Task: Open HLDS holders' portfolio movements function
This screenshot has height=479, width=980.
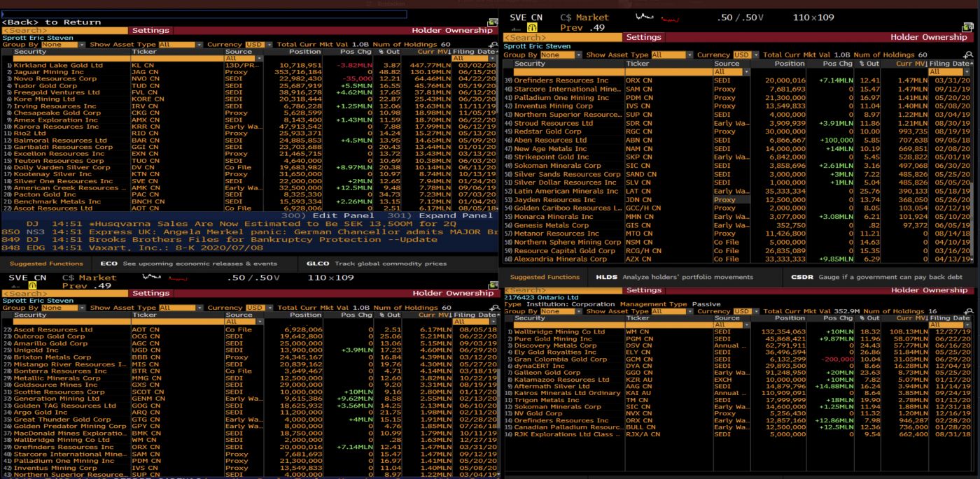Action: tap(675, 277)
